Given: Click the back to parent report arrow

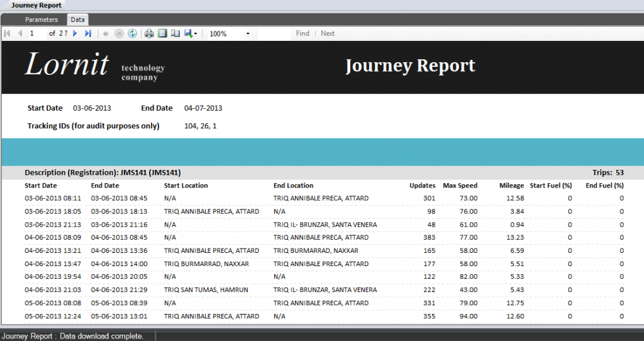Looking at the screenshot, I should [106, 33].
